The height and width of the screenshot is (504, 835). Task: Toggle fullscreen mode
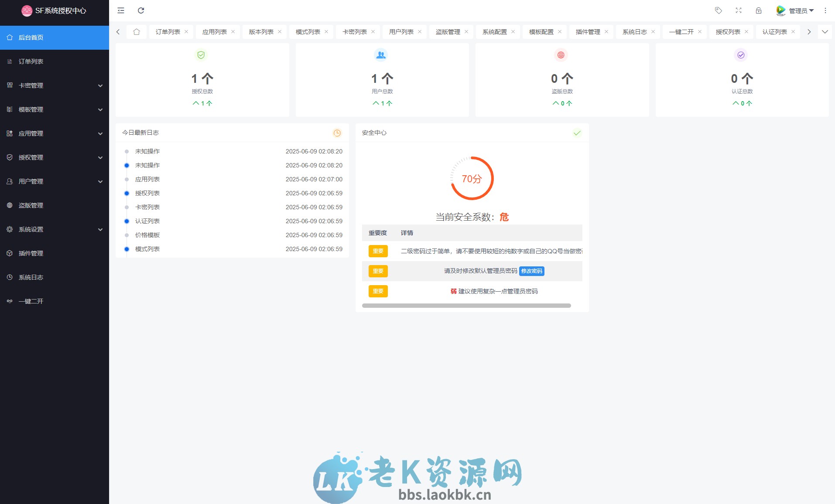[x=739, y=10]
